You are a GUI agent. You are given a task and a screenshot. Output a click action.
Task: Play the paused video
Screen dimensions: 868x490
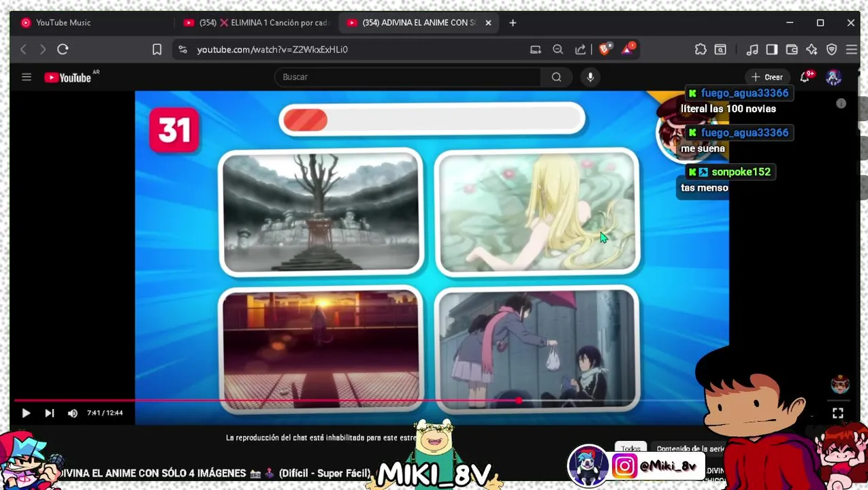(x=26, y=413)
